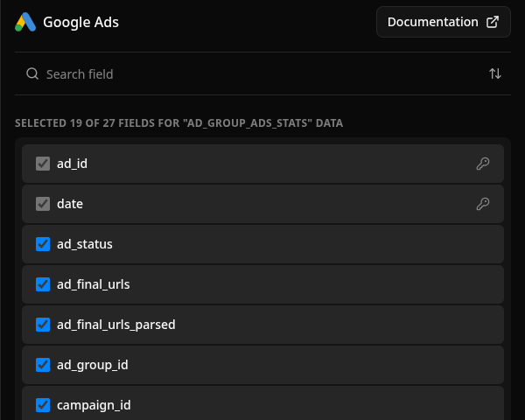The height and width of the screenshot is (420, 525).
Task: Click the primary key icon for date
Action: click(483, 204)
